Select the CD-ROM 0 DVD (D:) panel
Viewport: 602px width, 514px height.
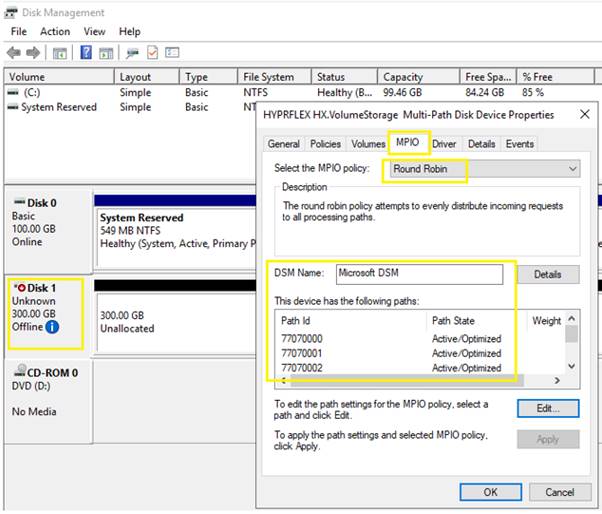[48, 402]
